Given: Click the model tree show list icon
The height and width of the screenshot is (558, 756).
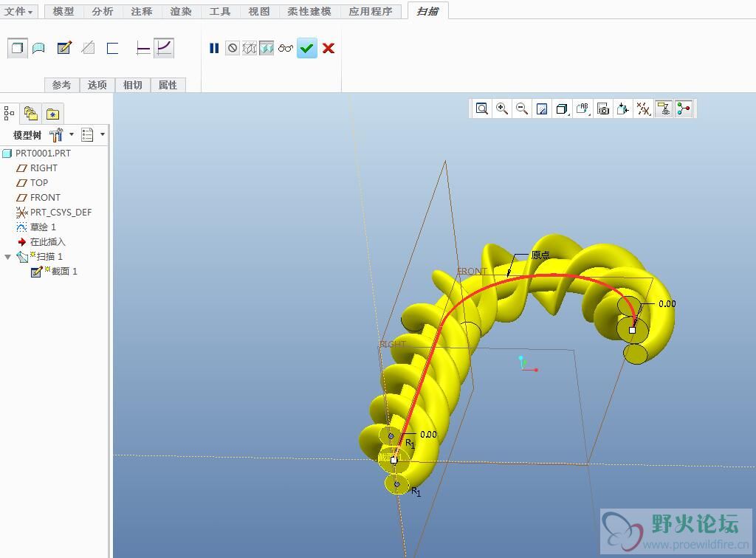Looking at the screenshot, I should [x=87, y=135].
